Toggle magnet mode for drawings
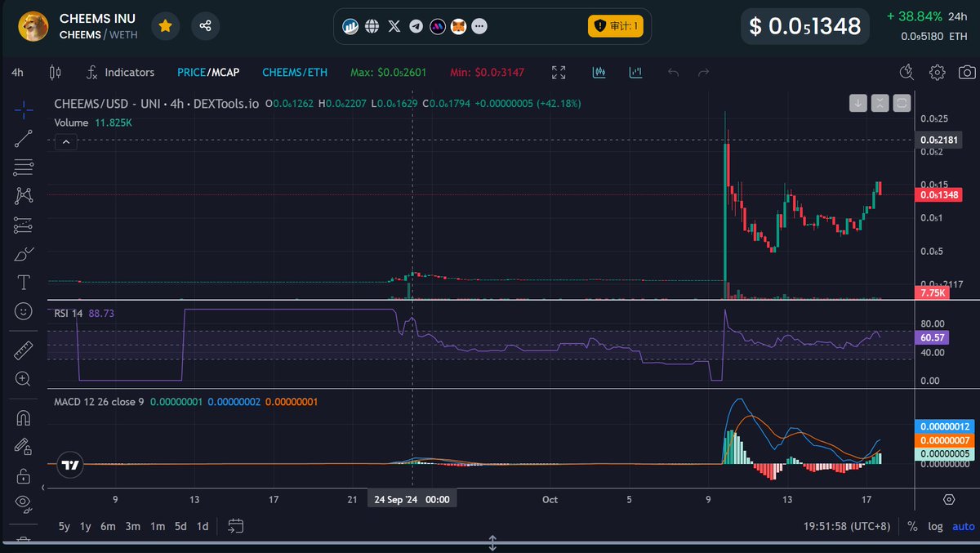Image resolution: width=980 pixels, height=553 pixels. click(23, 418)
